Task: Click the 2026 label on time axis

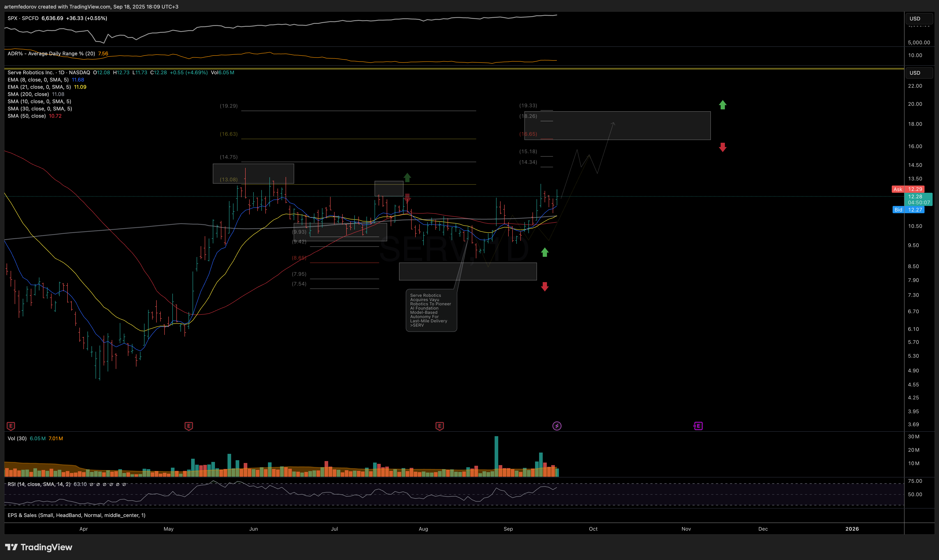Action: tap(852, 529)
